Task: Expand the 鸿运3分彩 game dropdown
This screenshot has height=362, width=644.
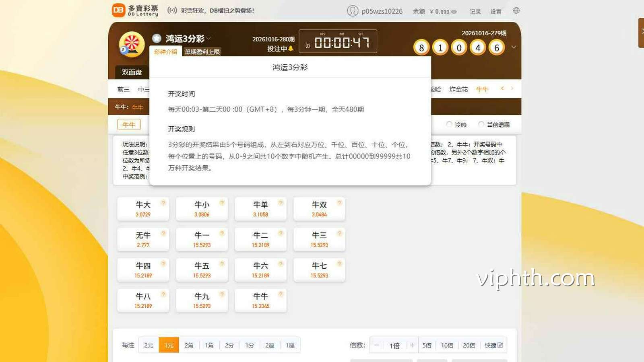Action: point(209,38)
